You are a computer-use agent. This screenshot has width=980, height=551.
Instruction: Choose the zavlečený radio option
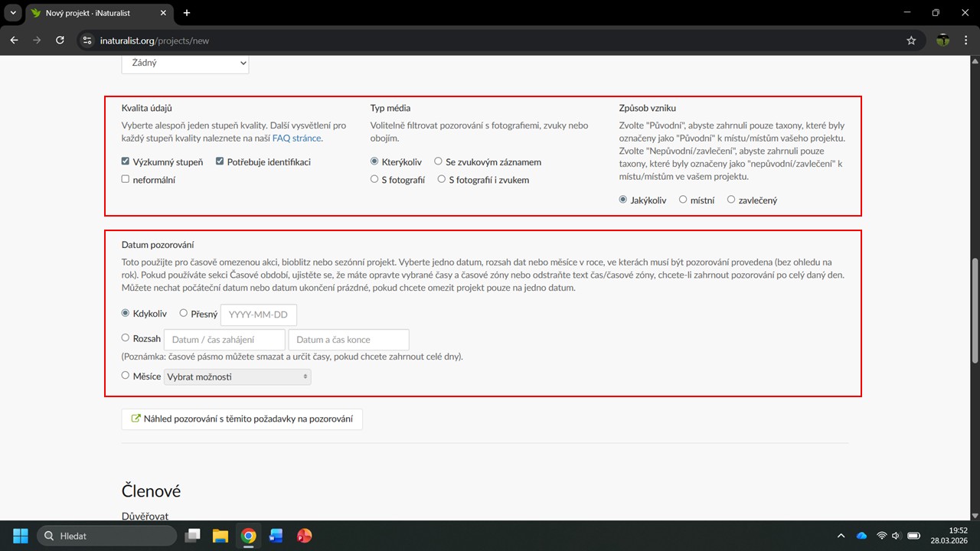(x=731, y=200)
